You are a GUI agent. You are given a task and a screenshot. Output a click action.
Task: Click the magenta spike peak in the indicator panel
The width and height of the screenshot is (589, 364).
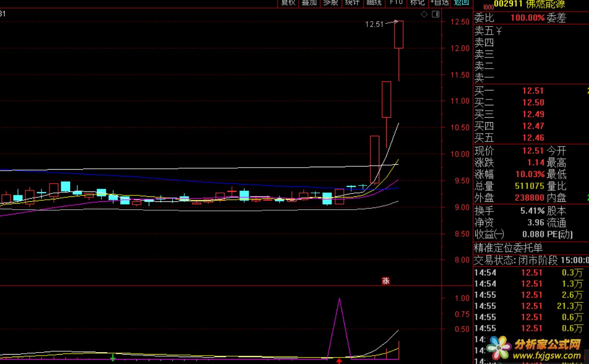point(340,299)
